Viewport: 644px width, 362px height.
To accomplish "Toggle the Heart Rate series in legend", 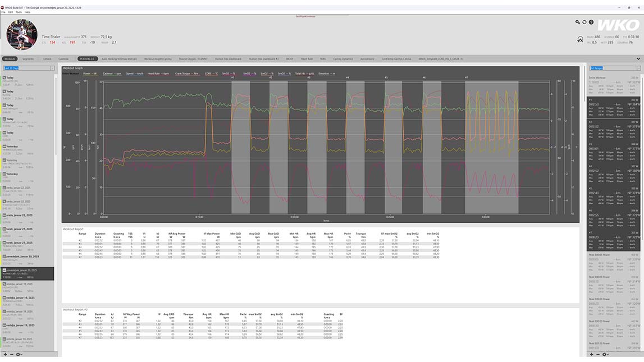I will pyautogui.click(x=157, y=74).
